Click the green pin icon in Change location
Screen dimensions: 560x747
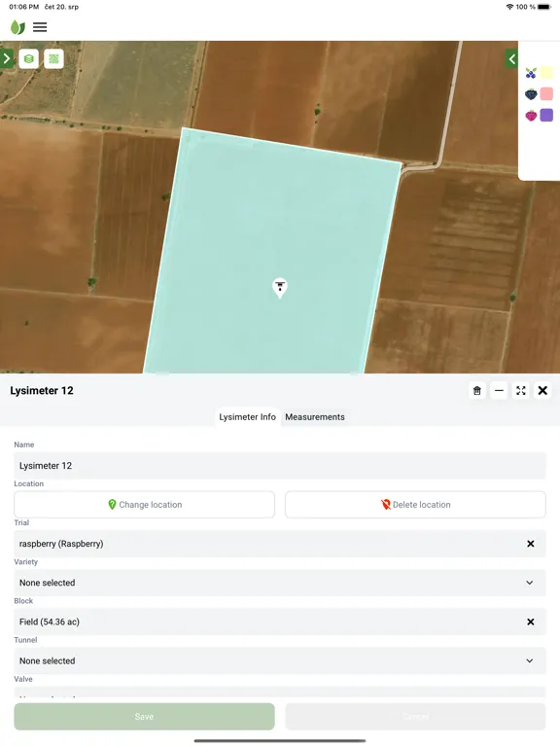coord(112,505)
